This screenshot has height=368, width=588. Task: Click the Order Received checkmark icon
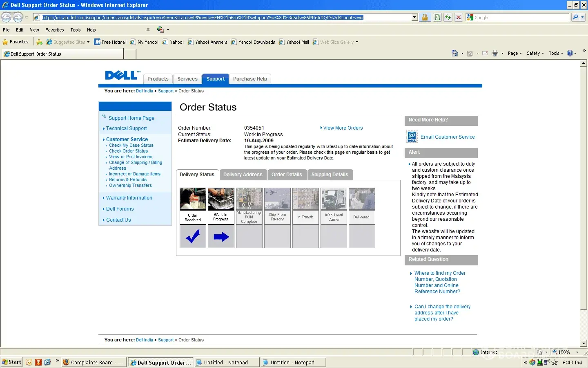click(x=193, y=237)
